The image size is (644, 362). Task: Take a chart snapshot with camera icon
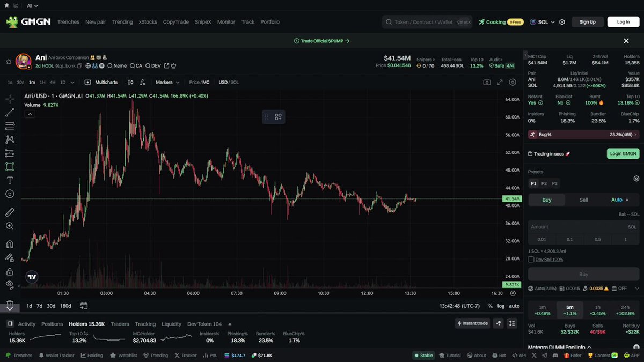(x=487, y=82)
